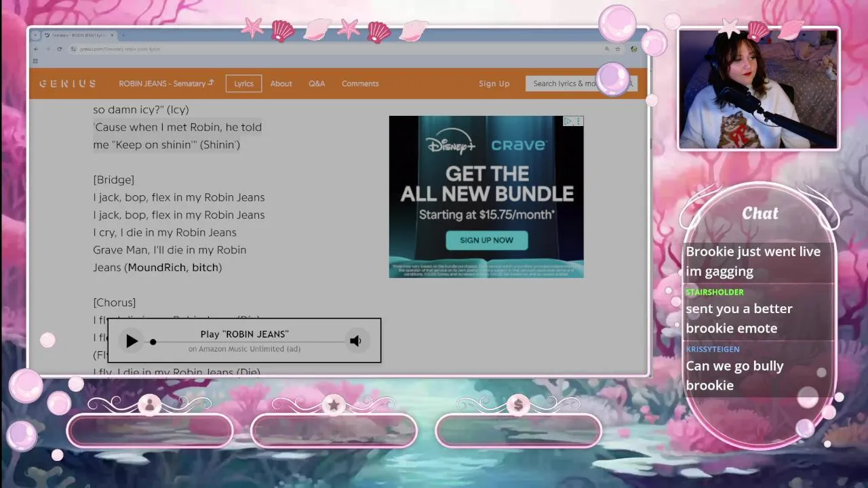This screenshot has height=488, width=868.
Task: Reload the browser page
Action: coord(60,49)
